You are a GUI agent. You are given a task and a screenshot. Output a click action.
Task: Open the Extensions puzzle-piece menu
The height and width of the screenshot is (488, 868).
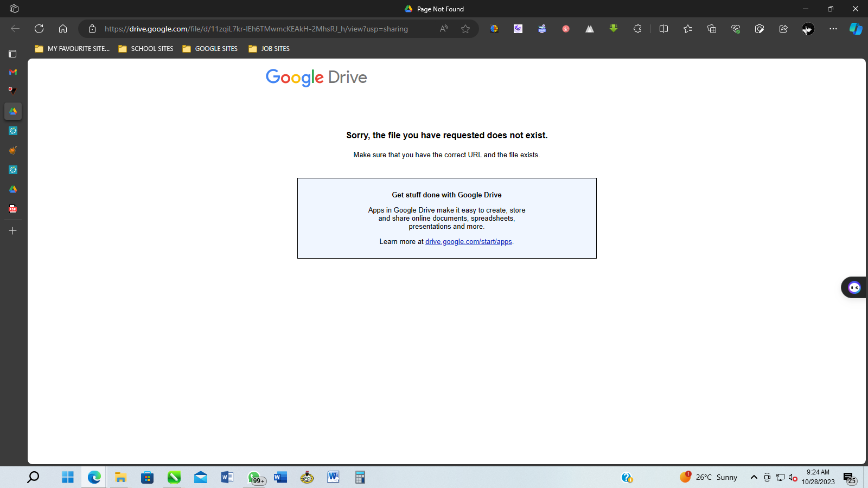[637, 29]
